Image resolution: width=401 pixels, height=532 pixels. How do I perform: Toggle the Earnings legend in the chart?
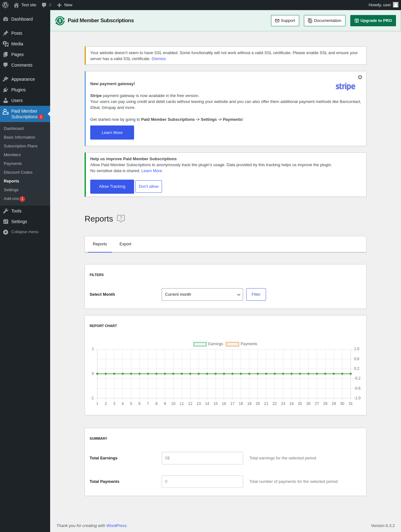click(208, 344)
